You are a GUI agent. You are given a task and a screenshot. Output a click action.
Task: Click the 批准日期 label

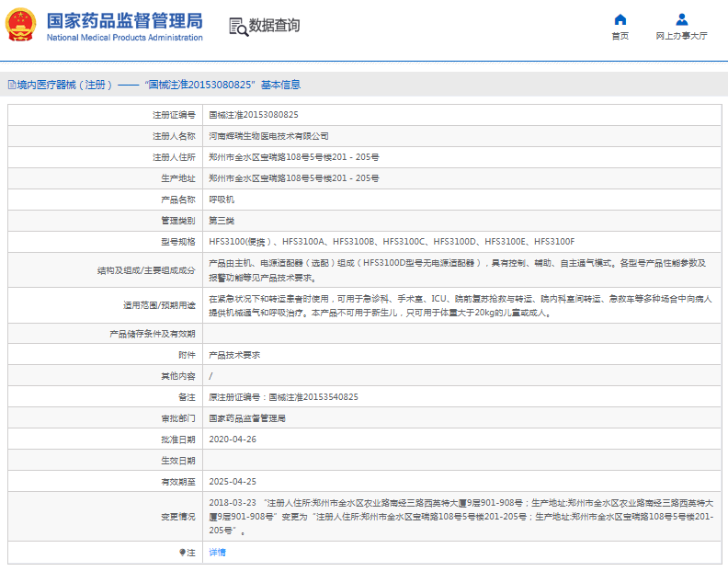(x=178, y=439)
